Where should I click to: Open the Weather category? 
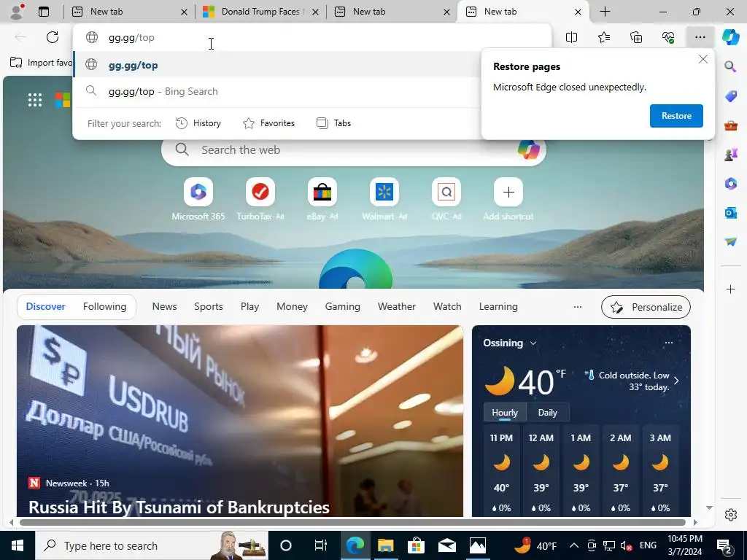(x=396, y=307)
